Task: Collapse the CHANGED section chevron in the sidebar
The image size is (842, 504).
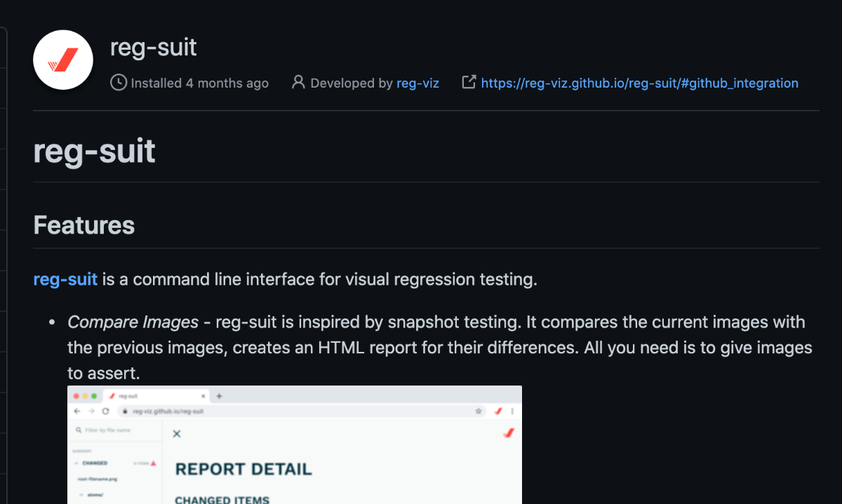Action: pos(76,463)
